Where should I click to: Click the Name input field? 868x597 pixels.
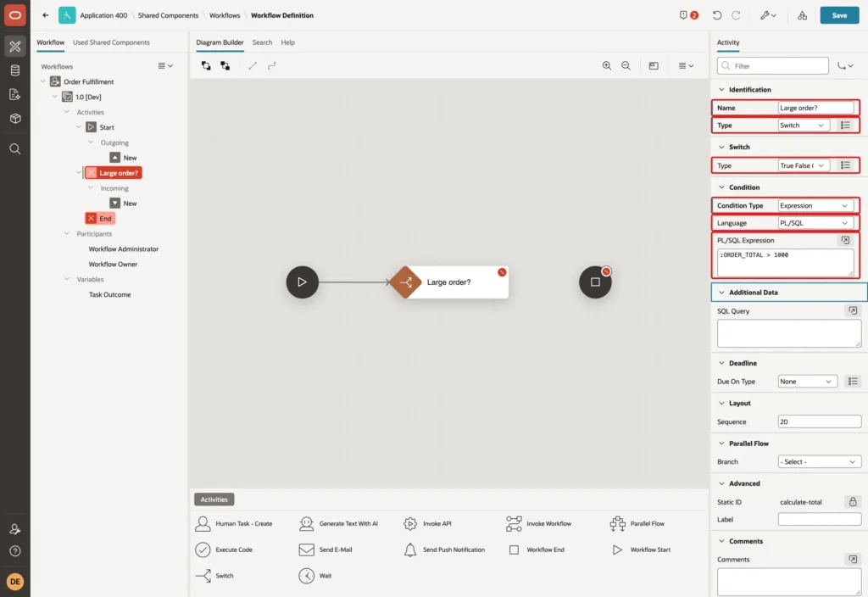(x=816, y=108)
